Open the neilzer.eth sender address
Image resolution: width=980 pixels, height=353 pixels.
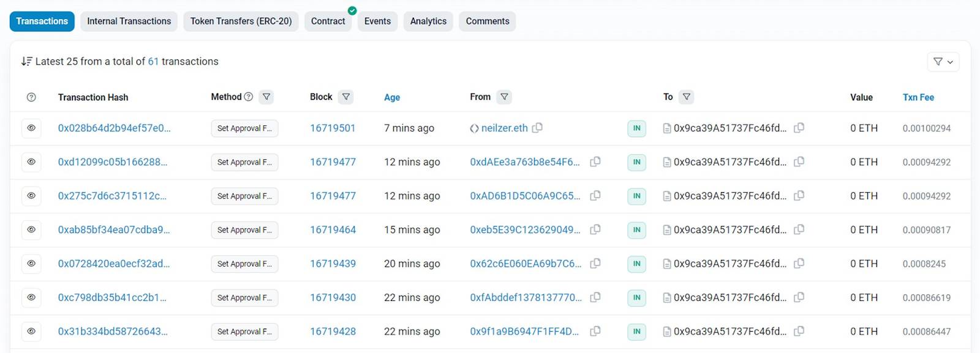[505, 128]
